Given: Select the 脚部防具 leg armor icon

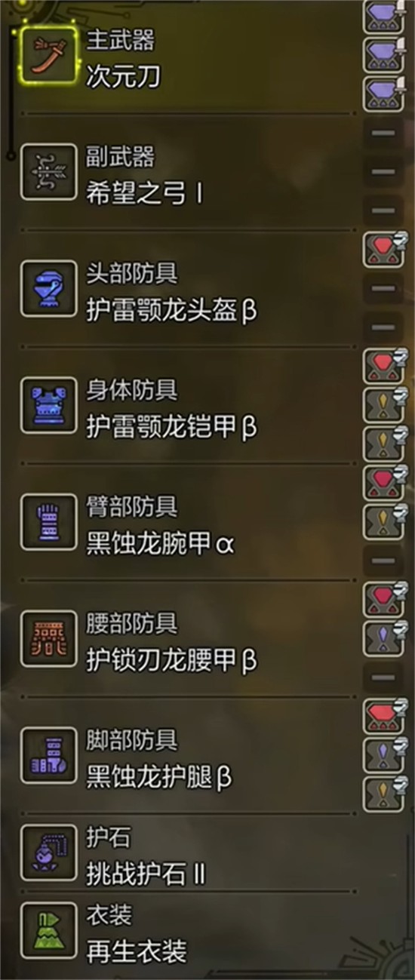Looking at the screenshot, I should (x=48, y=754).
